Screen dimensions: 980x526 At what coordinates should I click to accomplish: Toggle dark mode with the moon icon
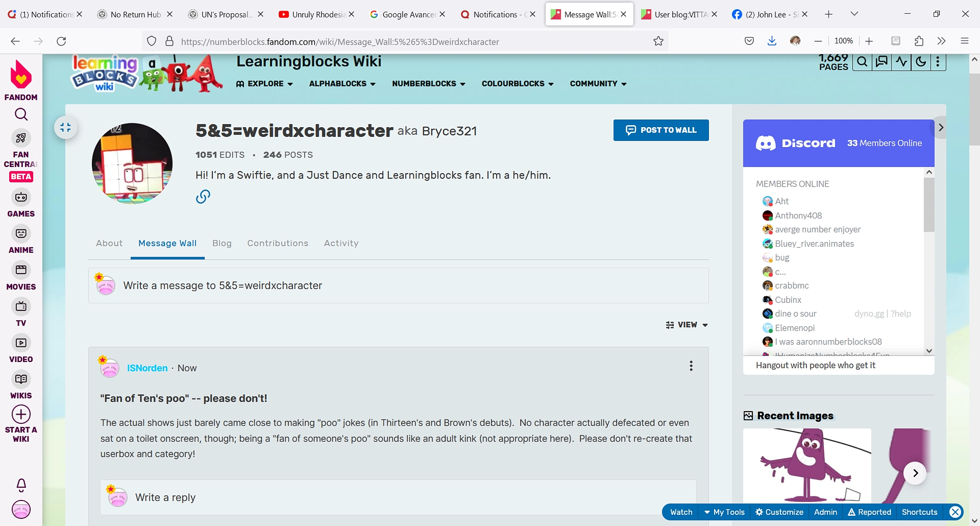click(921, 62)
